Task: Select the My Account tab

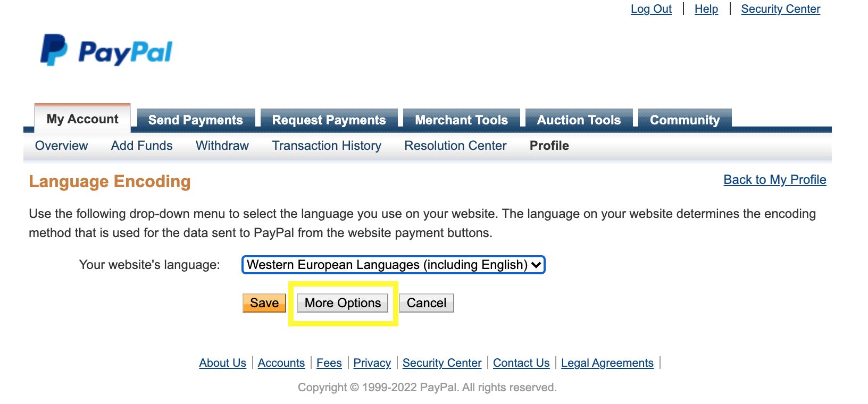Action: pyautogui.click(x=82, y=119)
